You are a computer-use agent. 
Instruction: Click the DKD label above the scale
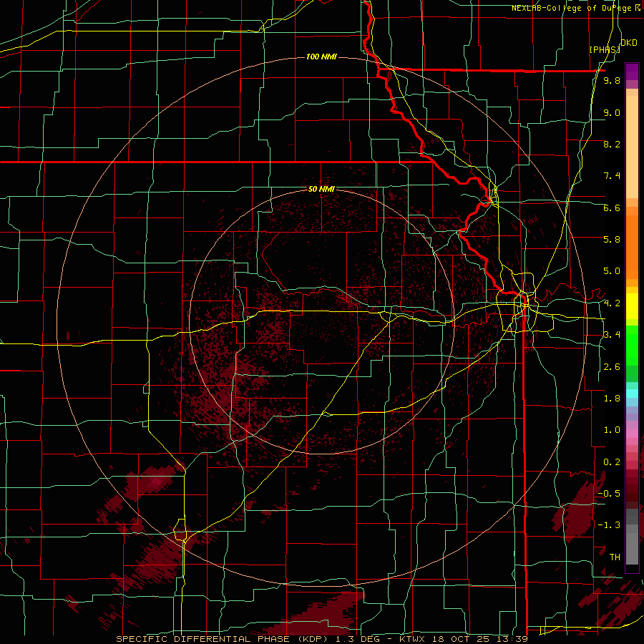pyautogui.click(x=629, y=43)
